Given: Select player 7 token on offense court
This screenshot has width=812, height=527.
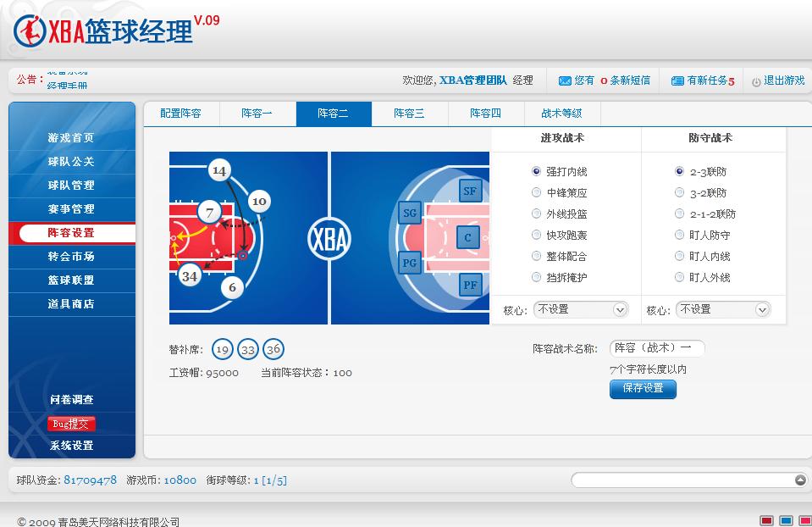Looking at the screenshot, I should (209, 212).
